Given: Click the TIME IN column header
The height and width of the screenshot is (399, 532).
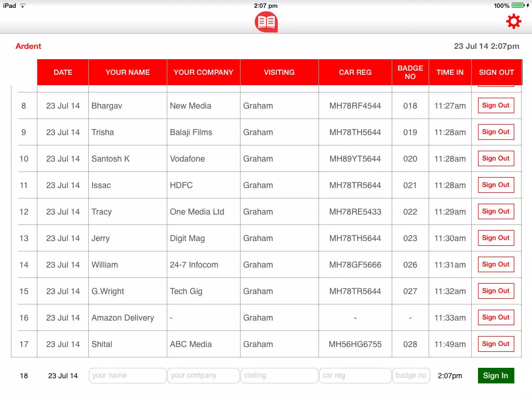Looking at the screenshot, I should [450, 72].
